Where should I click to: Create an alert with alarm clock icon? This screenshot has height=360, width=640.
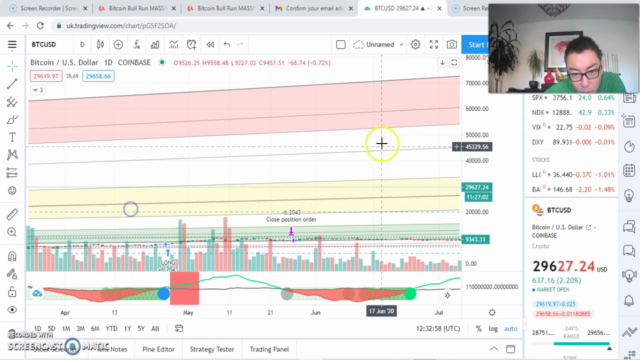191,44
